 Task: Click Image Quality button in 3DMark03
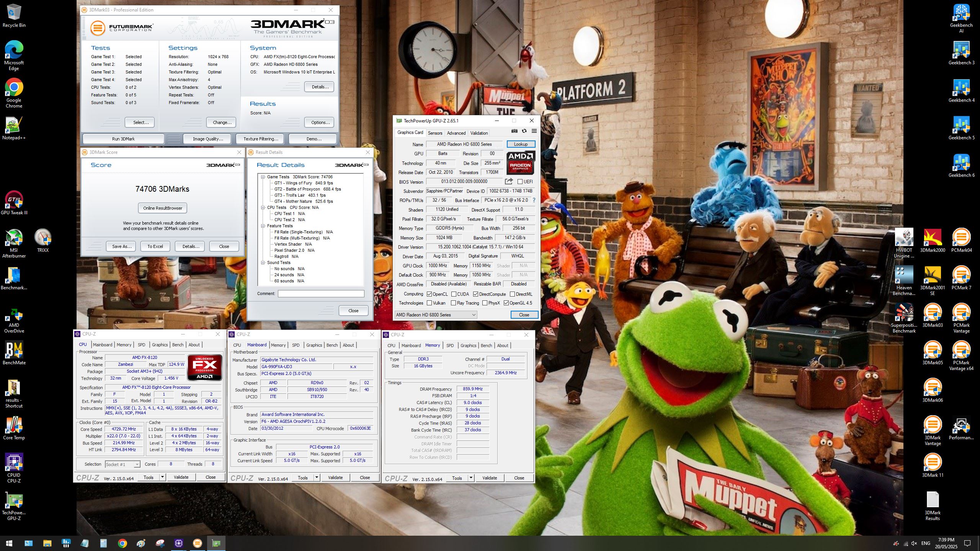(x=208, y=139)
